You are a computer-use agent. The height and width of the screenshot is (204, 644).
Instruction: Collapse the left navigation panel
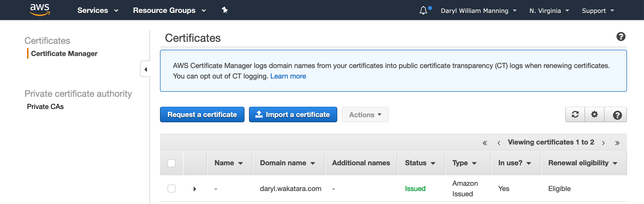coord(145,69)
